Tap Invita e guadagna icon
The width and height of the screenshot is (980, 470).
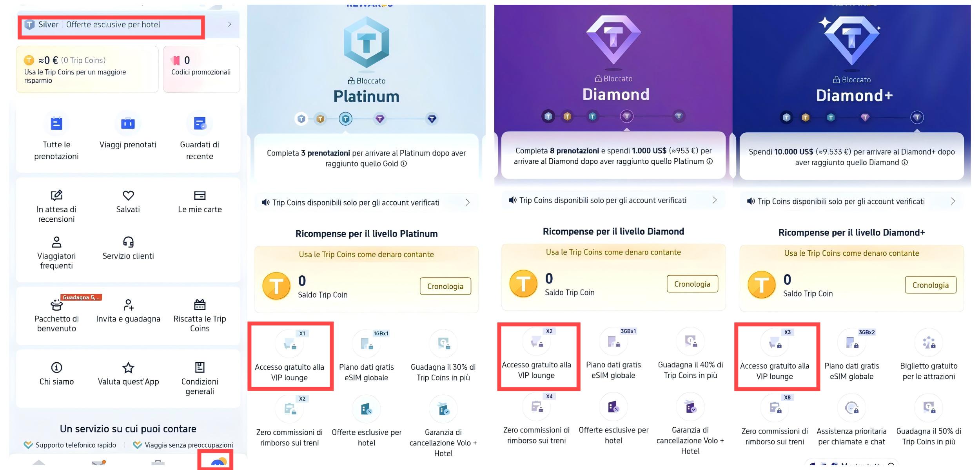pyautogui.click(x=129, y=305)
